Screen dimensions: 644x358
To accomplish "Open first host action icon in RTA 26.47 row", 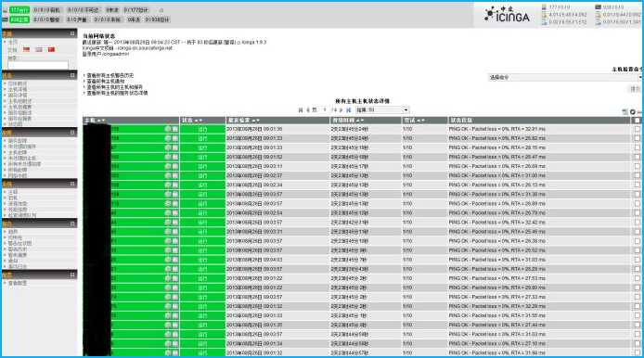I will [x=168, y=157].
